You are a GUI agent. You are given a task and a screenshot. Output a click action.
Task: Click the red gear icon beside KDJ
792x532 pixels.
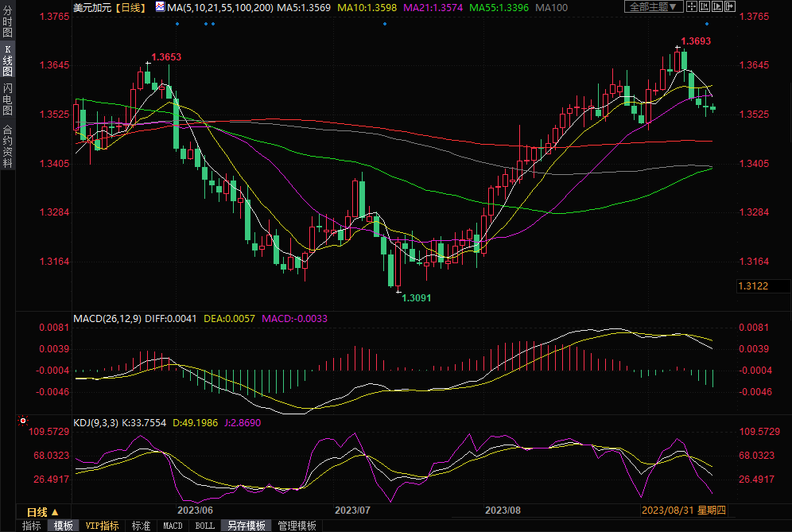coord(23,421)
